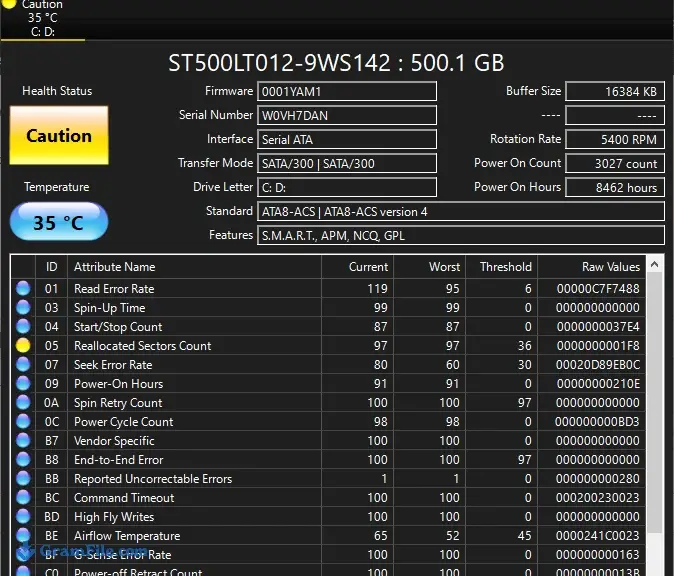674x576 pixels.
Task: Click the blue status icon for Spin-Up Time
Action: pos(23,307)
